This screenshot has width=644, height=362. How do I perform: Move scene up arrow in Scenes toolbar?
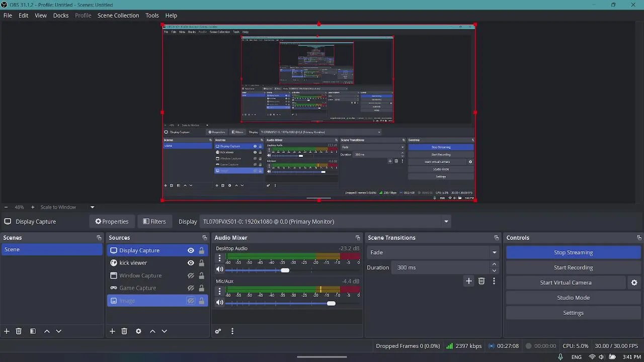point(47,331)
